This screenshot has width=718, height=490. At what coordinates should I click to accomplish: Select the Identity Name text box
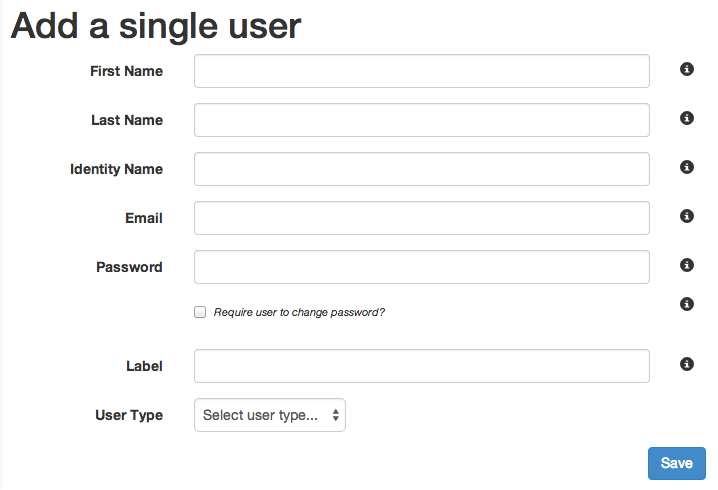point(422,169)
